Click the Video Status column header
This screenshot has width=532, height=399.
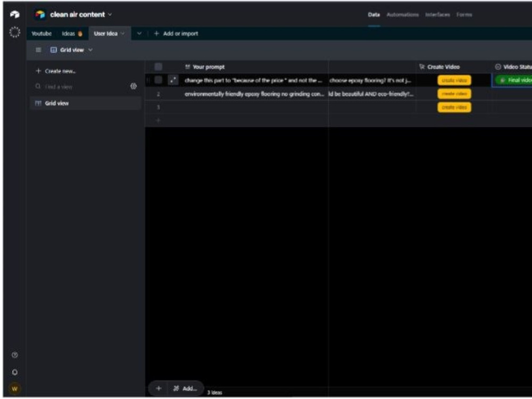tap(512, 67)
